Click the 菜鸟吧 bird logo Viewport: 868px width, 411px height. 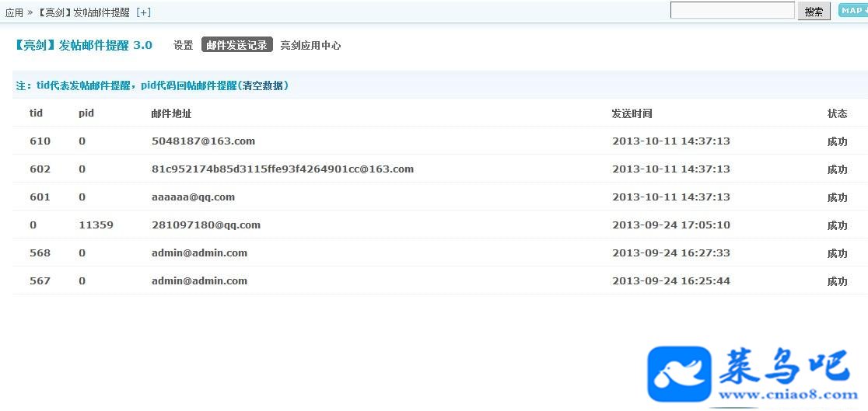click(x=679, y=374)
